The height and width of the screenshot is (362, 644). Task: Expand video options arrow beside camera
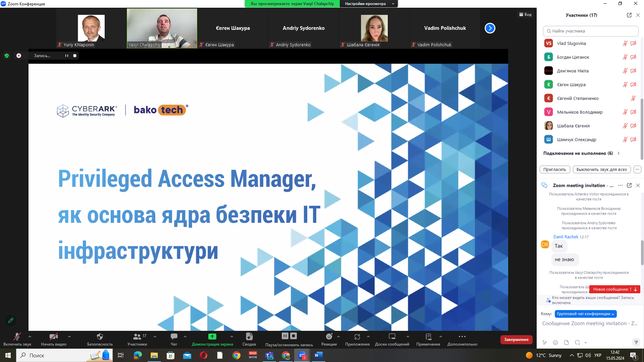[x=69, y=337]
